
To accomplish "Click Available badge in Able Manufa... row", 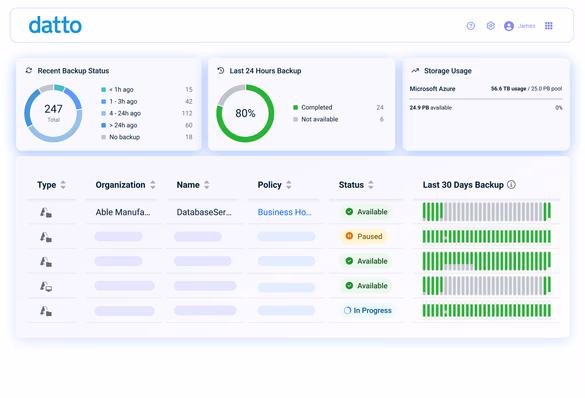I will coord(366,212).
